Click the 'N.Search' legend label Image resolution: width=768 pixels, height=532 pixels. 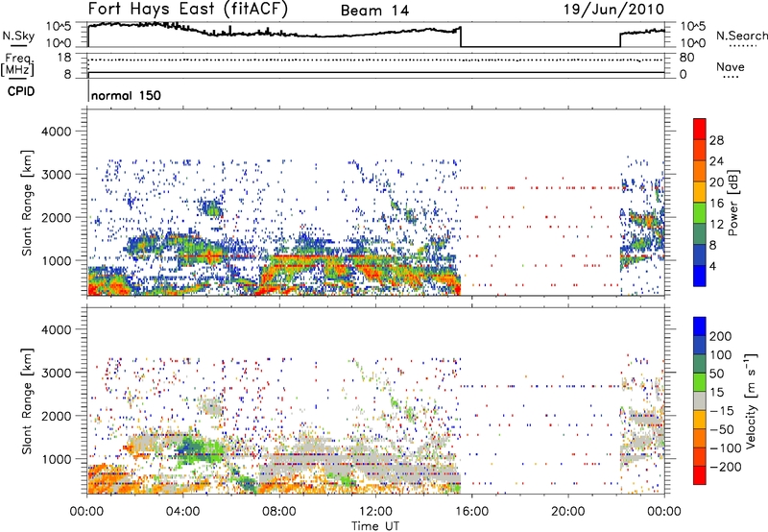(x=741, y=36)
